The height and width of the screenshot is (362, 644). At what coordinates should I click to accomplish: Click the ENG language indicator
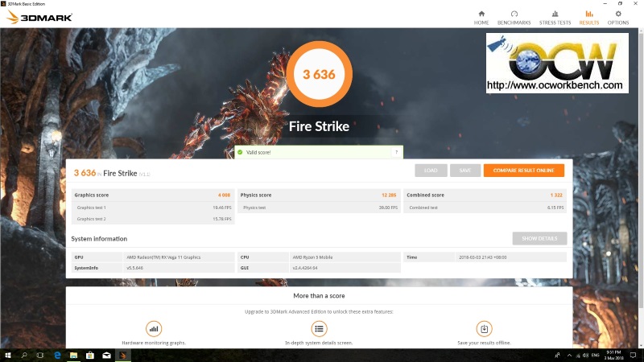point(595,356)
